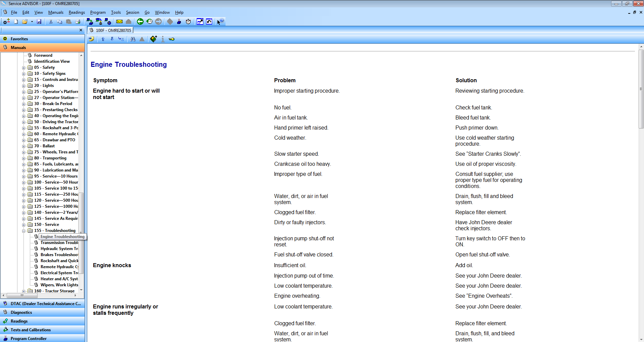The height and width of the screenshot is (342, 644).
Task: Create a new document with blank page icon
Action: coord(16,21)
